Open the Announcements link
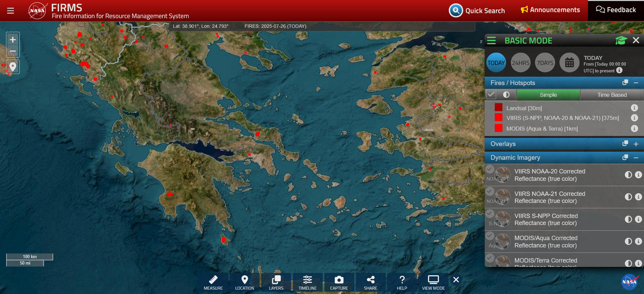 (x=550, y=10)
